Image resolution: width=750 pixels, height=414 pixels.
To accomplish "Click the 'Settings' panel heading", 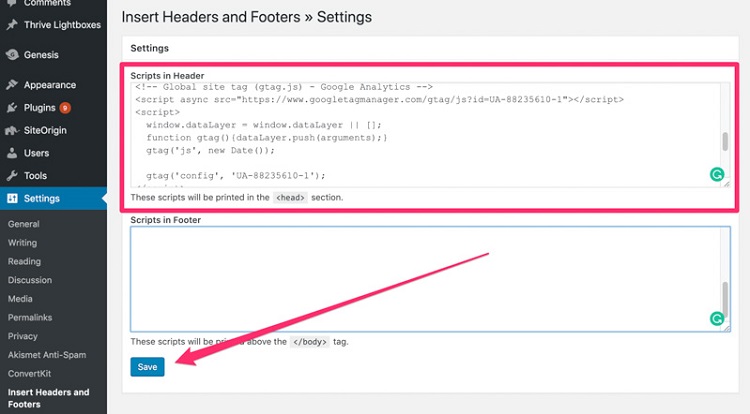I will (150, 48).
